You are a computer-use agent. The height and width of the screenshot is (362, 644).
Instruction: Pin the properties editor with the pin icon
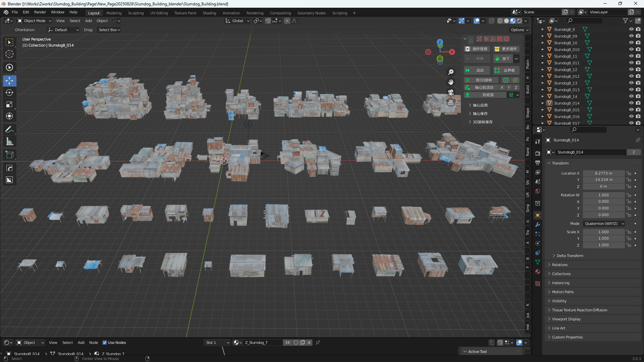click(x=638, y=140)
